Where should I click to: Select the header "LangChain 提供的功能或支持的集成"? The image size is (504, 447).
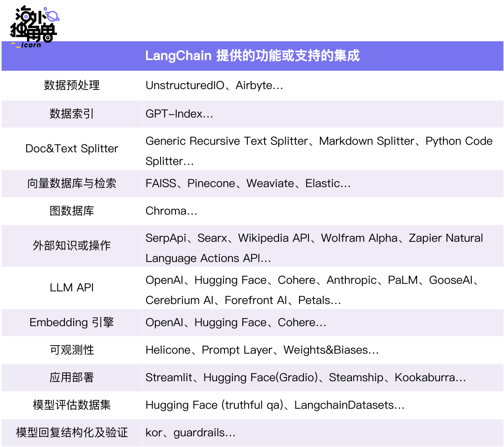pyautogui.click(x=252, y=56)
